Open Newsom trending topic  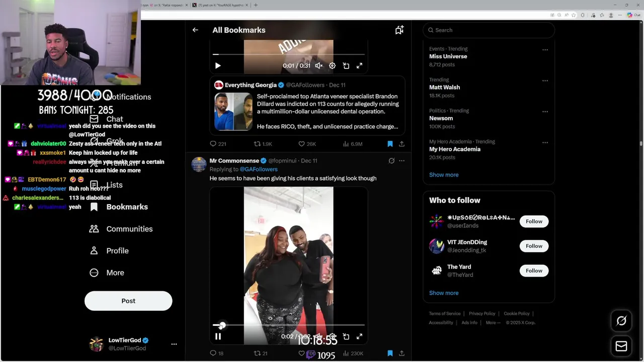point(441,118)
